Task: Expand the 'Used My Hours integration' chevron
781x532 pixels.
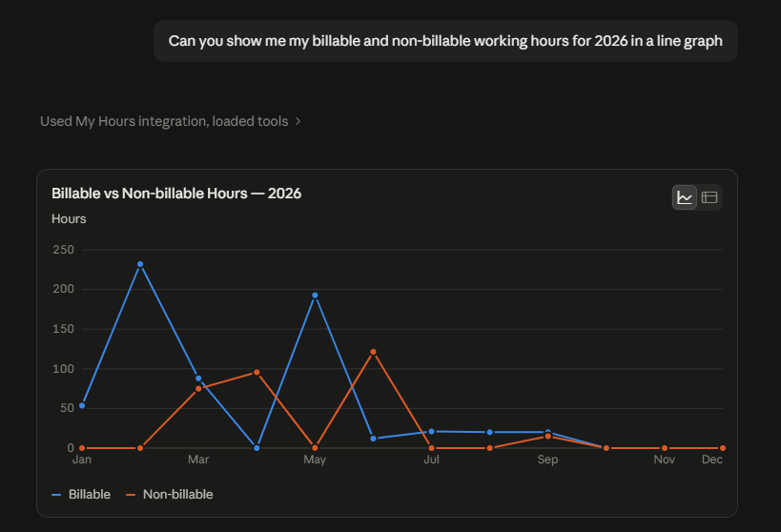Action: coord(298,121)
